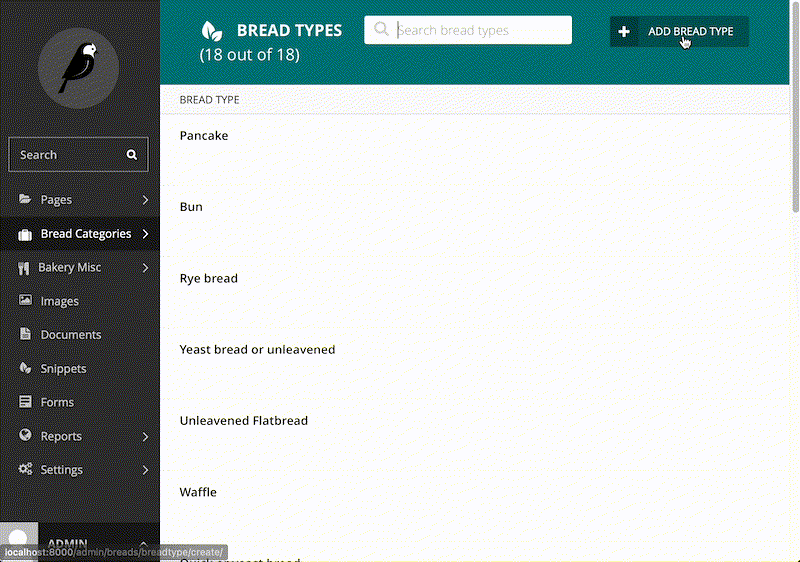Click the plus icon on Add Bread Type
Viewport: 800px width, 562px height.
pos(623,32)
